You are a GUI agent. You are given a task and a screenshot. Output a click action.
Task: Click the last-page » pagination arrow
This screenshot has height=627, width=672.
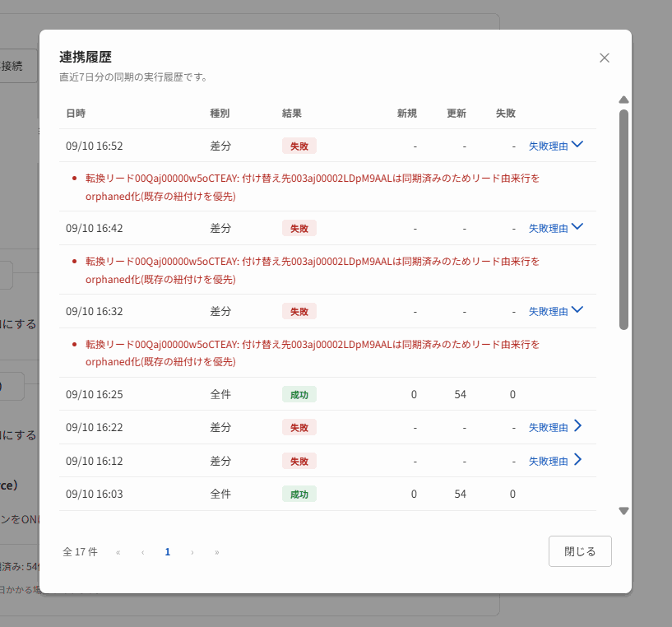coord(217,552)
